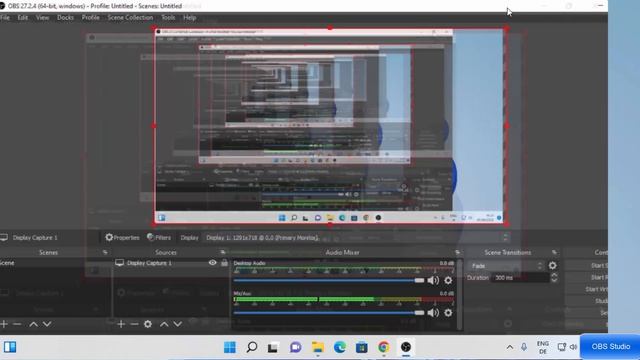Open the Profile menu
The width and height of the screenshot is (640, 360).
(x=91, y=18)
